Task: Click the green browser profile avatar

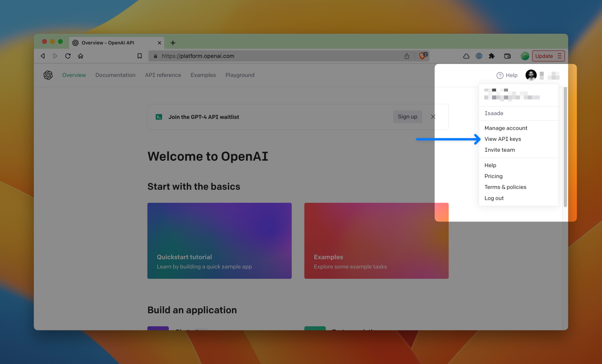Action: click(x=525, y=56)
